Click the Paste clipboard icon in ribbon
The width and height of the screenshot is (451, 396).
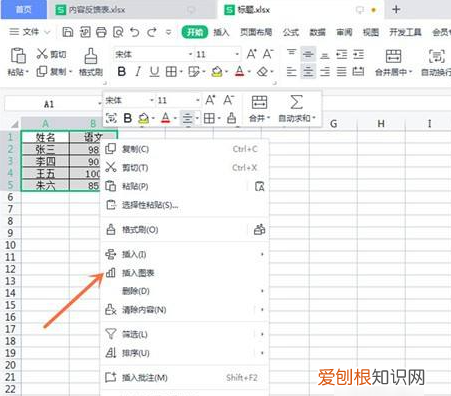click(x=18, y=56)
